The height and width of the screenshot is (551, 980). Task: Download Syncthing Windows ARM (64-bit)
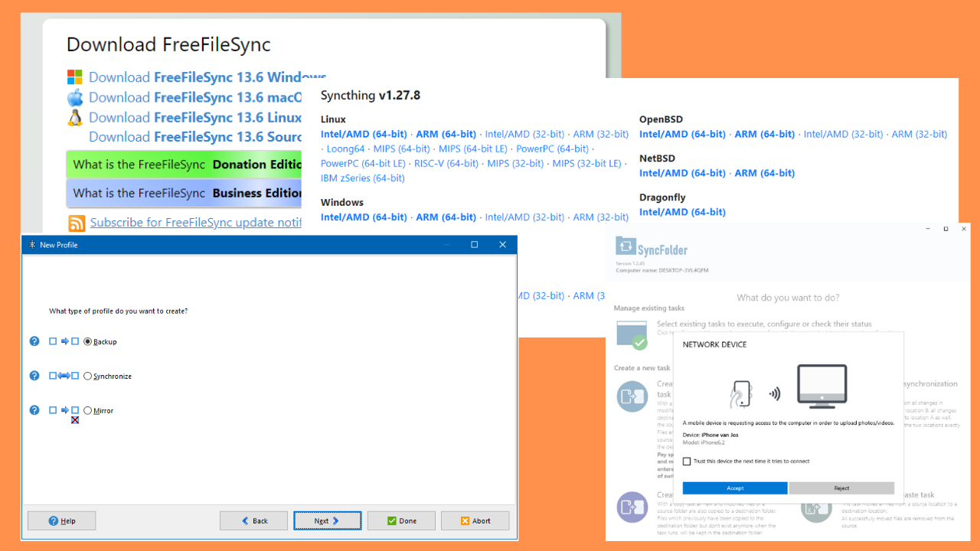coord(446,217)
